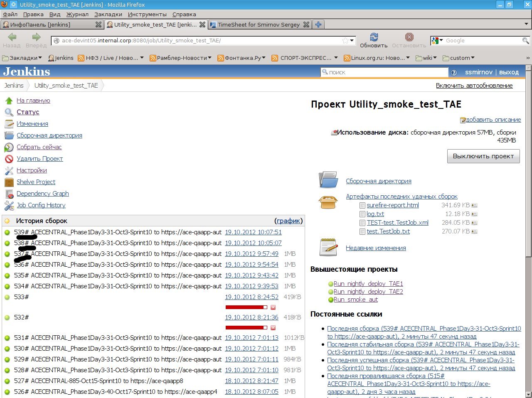Cancel build 532# with red stop icon
Viewport: 532px width, 398px height.
pyautogui.click(x=273, y=328)
